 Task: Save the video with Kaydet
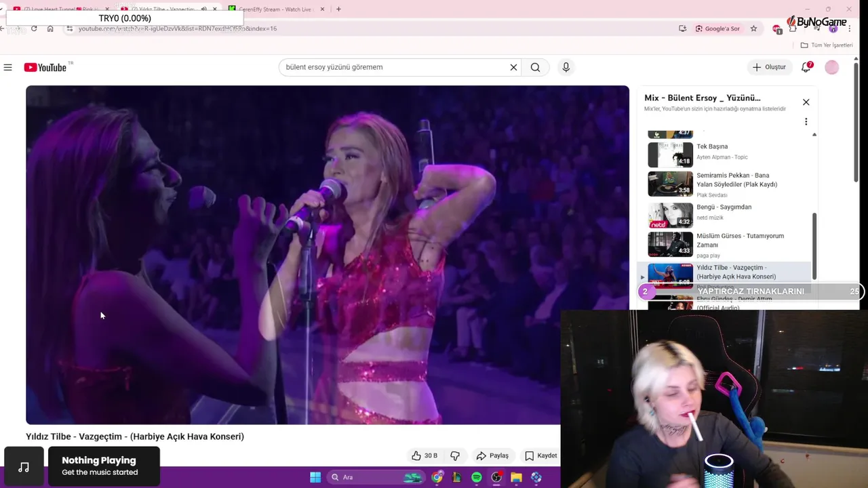pos(541,455)
